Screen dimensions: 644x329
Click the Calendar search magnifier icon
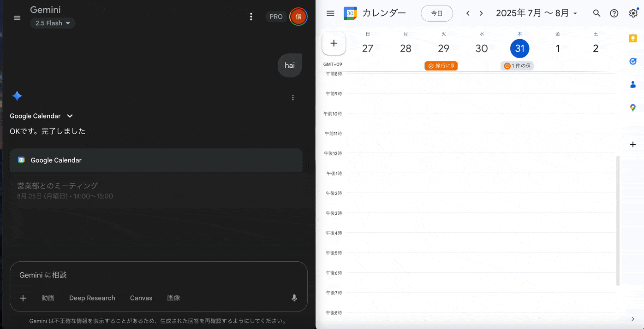point(596,13)
